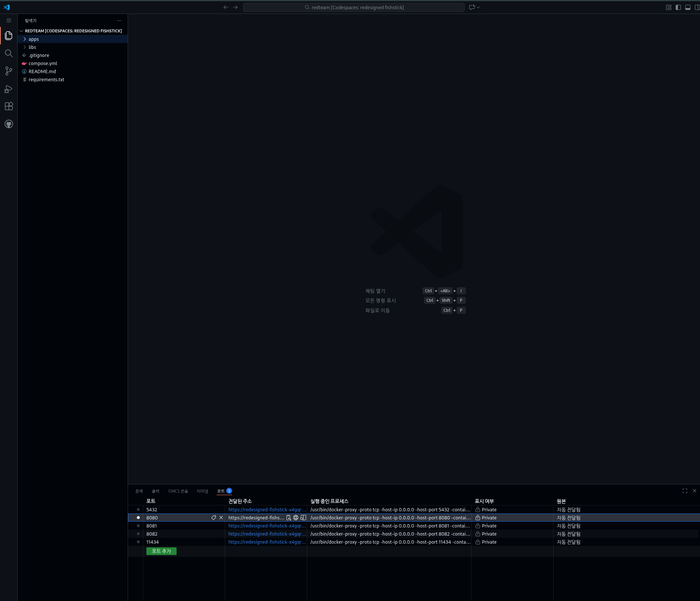The height and width of the screenshot is (601, 700).
Task: Open the Source Control view
Action: (9, 71)
